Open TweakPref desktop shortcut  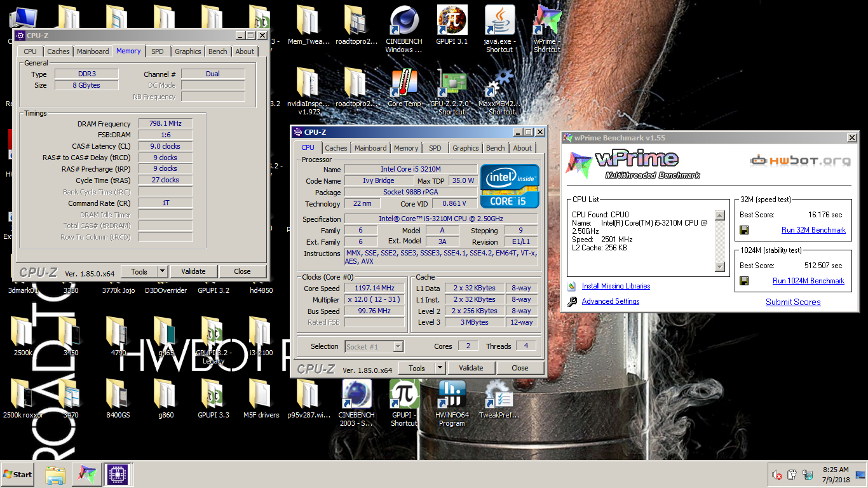(x=499, y=399)
